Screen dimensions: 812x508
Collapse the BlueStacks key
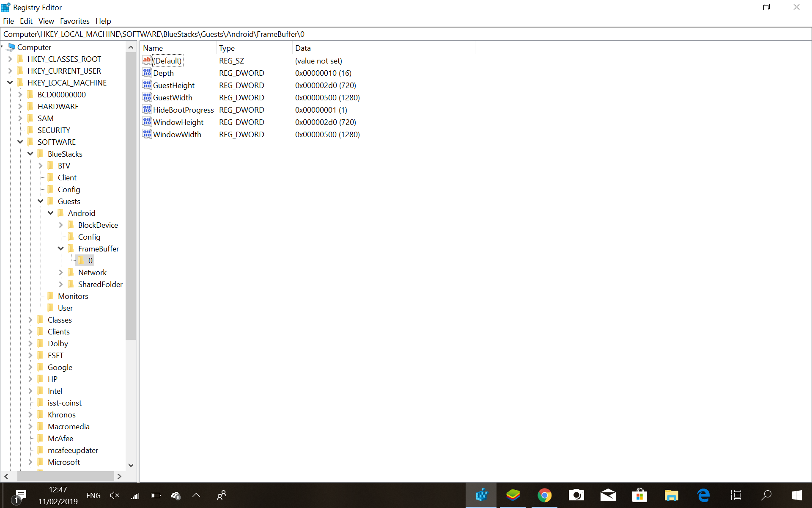click(30, 154)
